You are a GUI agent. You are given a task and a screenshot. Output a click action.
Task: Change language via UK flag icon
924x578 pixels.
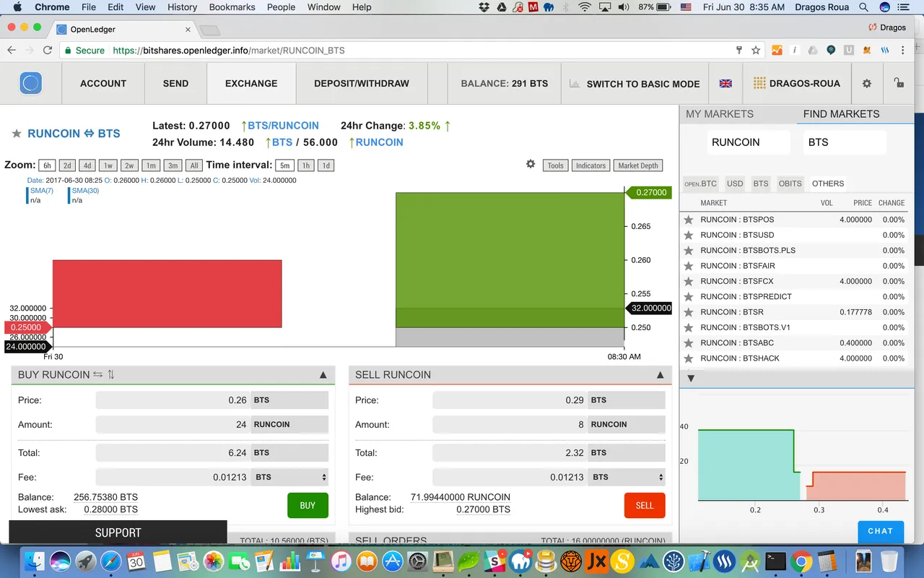(x=726, y=83)
